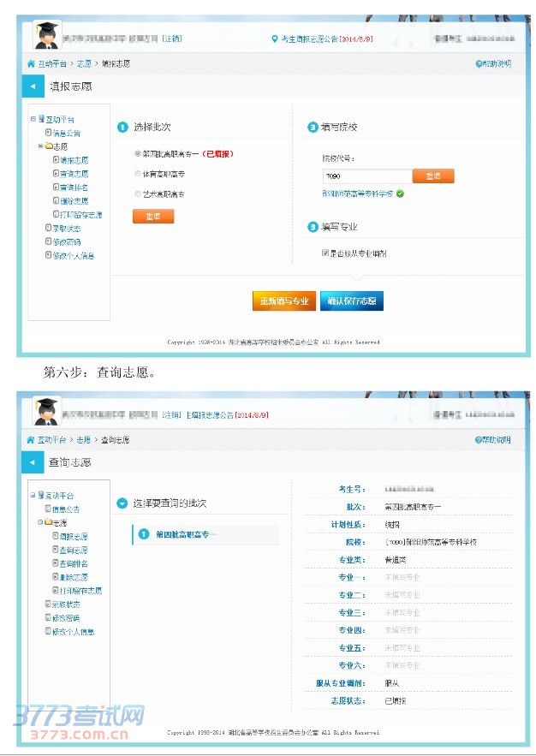Expand the 选择要查询的批次 round arrow
The width and height of the screenshot is (536, 756).
tap(122, 503)
